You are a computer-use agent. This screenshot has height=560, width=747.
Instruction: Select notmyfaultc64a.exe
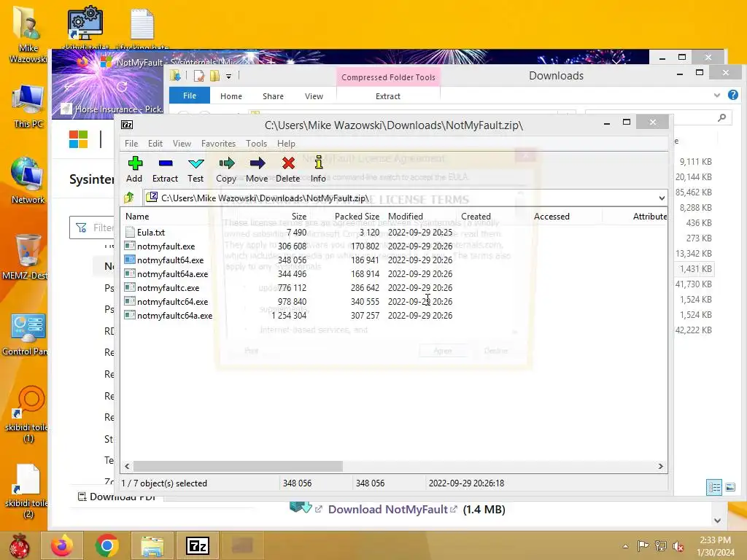click(x=174, y=315)
